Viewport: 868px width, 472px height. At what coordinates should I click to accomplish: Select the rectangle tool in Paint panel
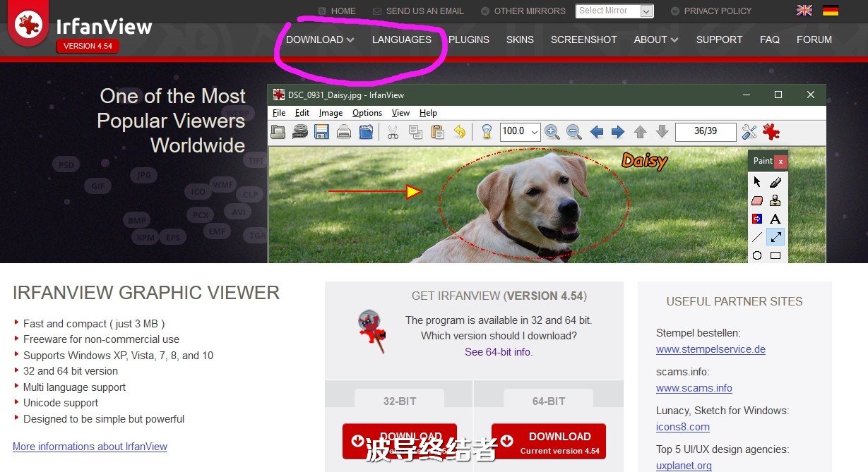[775, 255]
